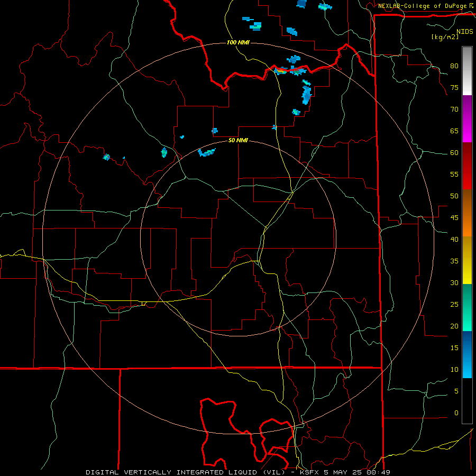Click the 70 scale value
Image resolution: width=476 pixels, height=476 pixels.
click(x=454, y=109)
